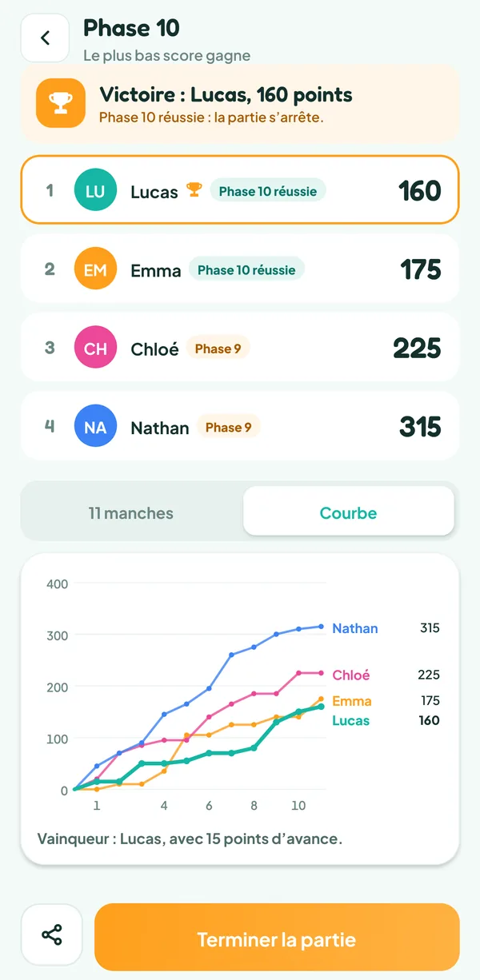
Task: Tap Lucas's final point on the curve
Action: tap(322, 707)
